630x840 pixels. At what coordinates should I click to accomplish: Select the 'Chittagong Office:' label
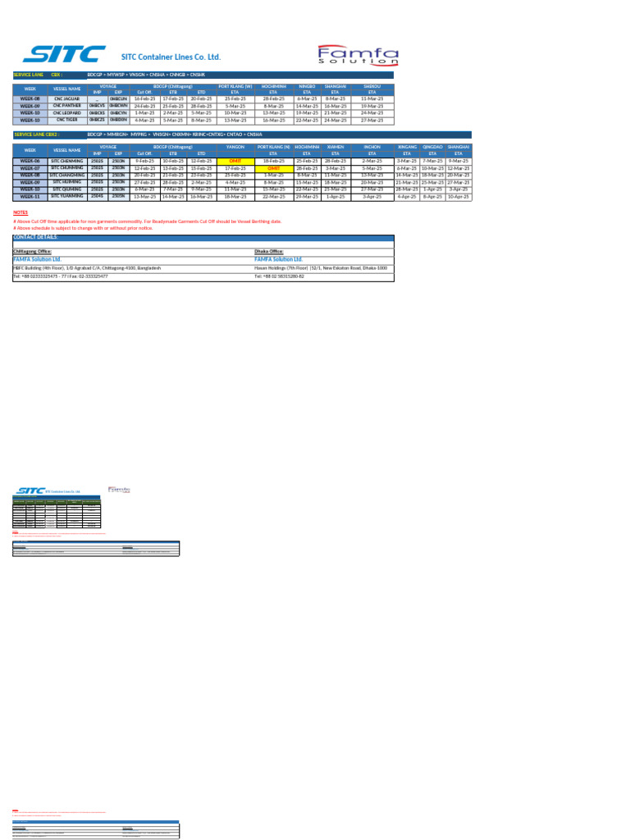point(32,251)
